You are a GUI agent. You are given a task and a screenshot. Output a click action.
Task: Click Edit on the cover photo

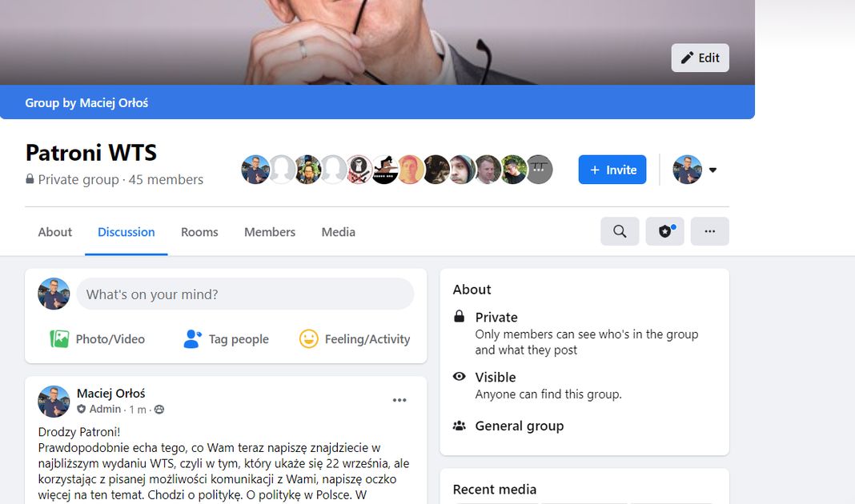click(x=700, y=58)
